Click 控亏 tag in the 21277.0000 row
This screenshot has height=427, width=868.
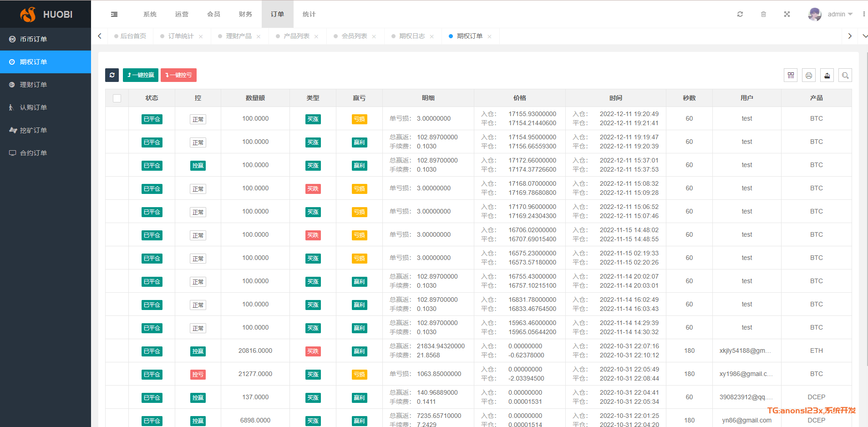[x=198, y=375]
